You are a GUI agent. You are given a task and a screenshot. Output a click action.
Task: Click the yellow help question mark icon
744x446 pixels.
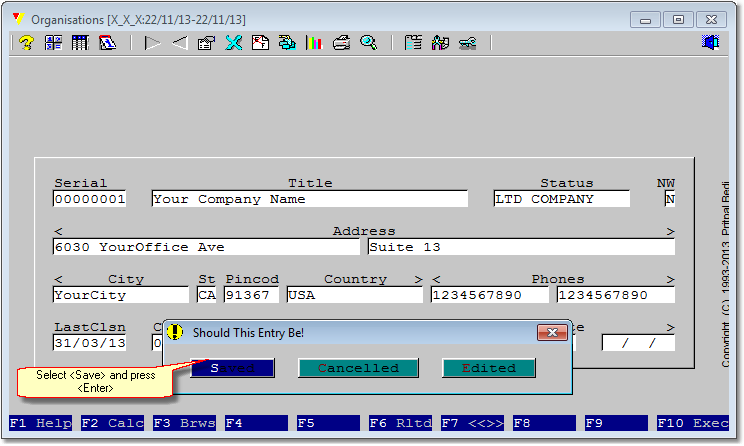(x=27, y=43)
